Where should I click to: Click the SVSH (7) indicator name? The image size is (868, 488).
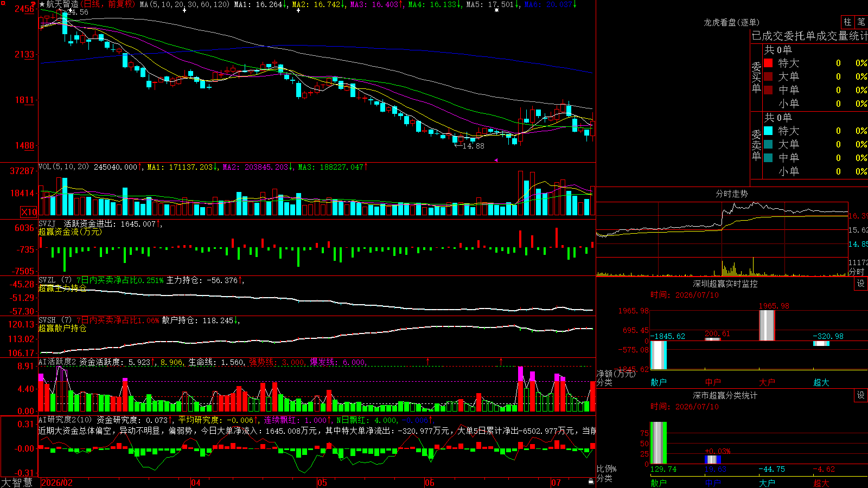(x=55, y=320)
